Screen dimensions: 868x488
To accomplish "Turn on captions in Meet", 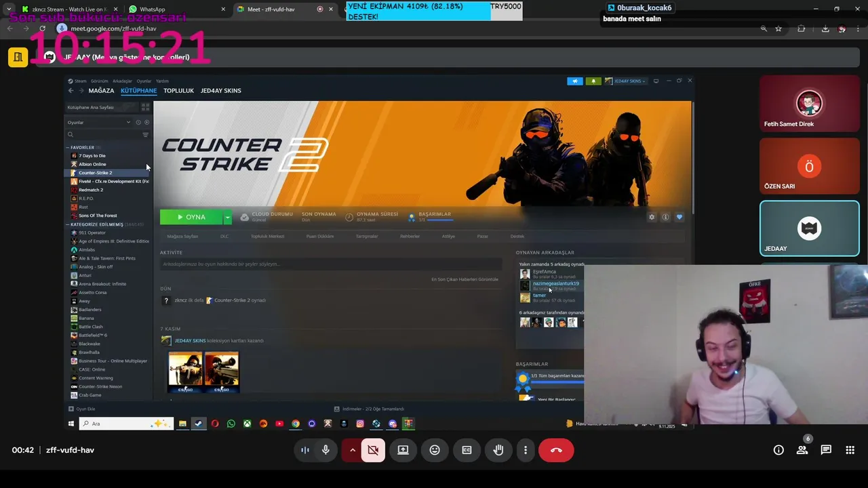I will point(467,450).
